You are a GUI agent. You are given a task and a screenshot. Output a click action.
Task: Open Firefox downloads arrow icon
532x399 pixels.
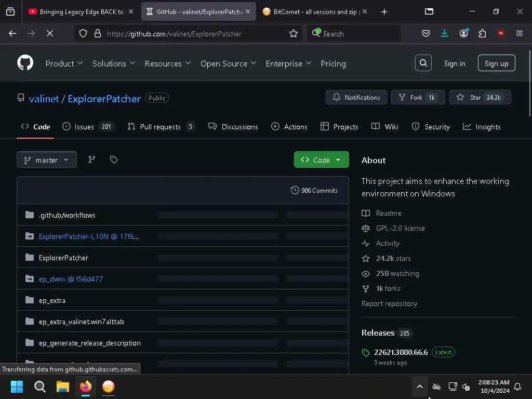point(445,33)
